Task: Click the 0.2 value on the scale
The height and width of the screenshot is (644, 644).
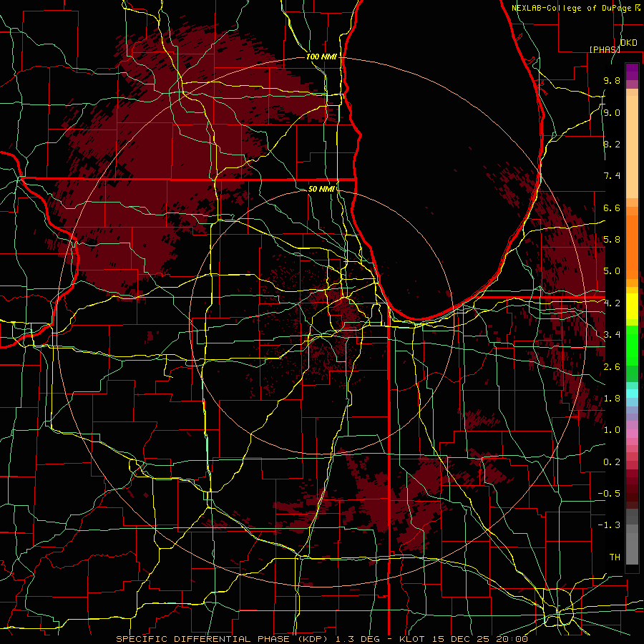Action: [x=612, y=462]
